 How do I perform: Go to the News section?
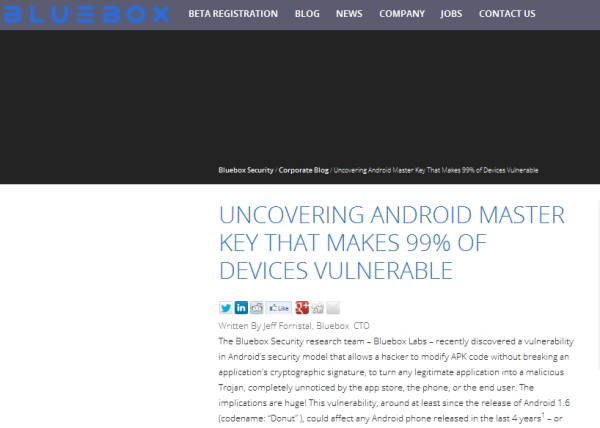pyautogui.click(x=349, y=14)
